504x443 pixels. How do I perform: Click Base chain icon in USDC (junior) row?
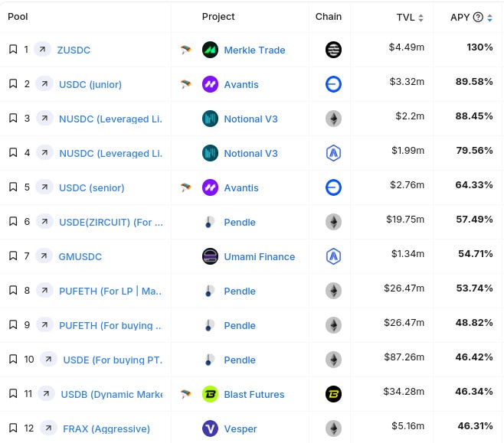[x=333, y=84]
